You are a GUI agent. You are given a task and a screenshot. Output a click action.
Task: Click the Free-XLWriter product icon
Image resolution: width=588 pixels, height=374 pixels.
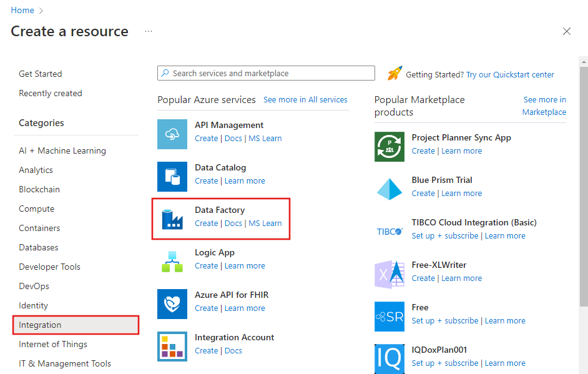[x=390, y=274]
